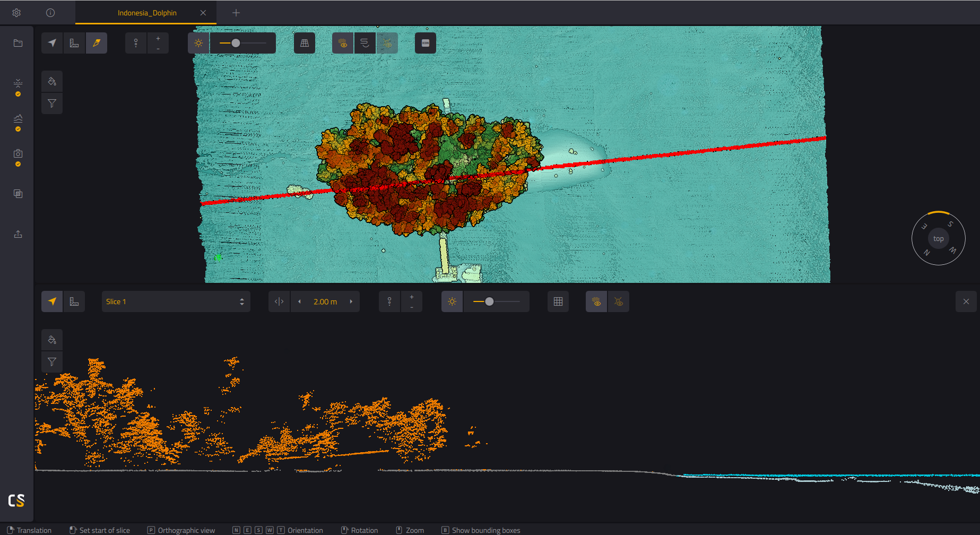
Task: Click the 2.00 m slice width field
Action: tap(325, 301)
